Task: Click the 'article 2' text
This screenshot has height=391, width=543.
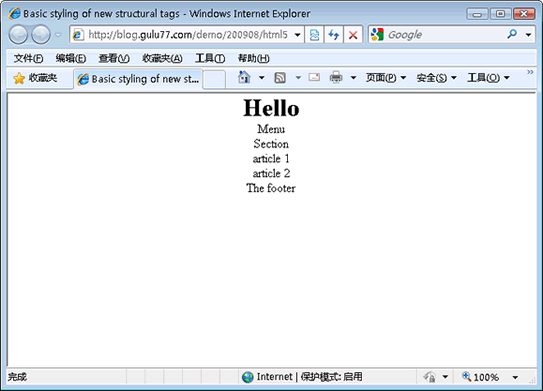Action: (271, 173)
